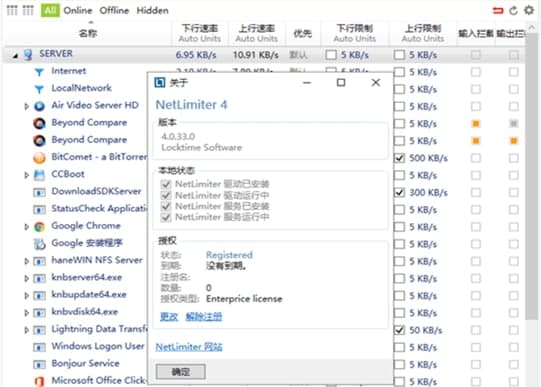
Task: Expand the knbvdisk64.exe node
Action: (x=26, y=313)
